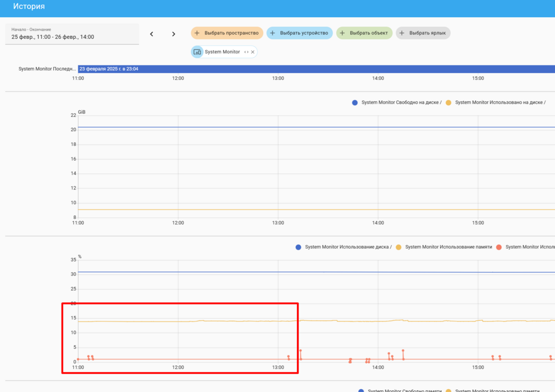Screen dimensions: 555x392
Task: Click the blue 23 февраля 2025 timeline bar
Action: (x=316, y=69)
